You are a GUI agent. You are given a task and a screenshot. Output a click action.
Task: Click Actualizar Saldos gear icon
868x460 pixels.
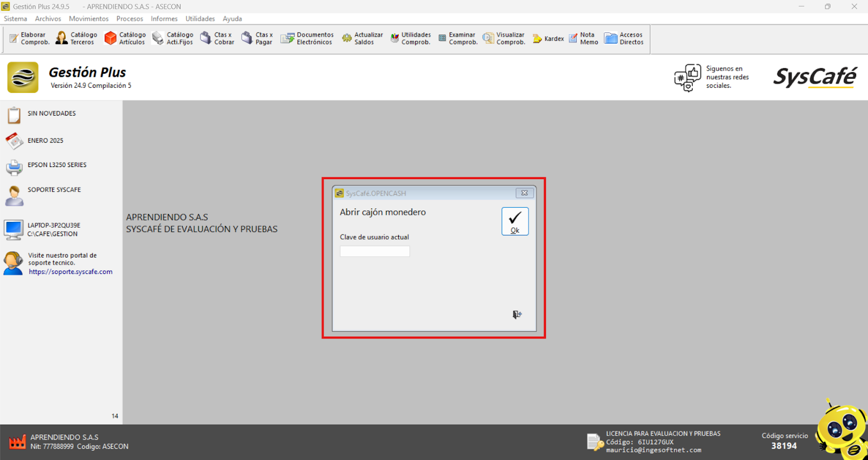(x=347, y=39)
